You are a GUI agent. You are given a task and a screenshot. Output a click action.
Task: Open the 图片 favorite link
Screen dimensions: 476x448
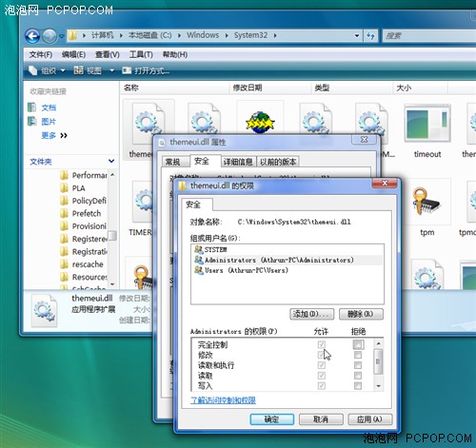pyautogui.click(x=49, y=122)
